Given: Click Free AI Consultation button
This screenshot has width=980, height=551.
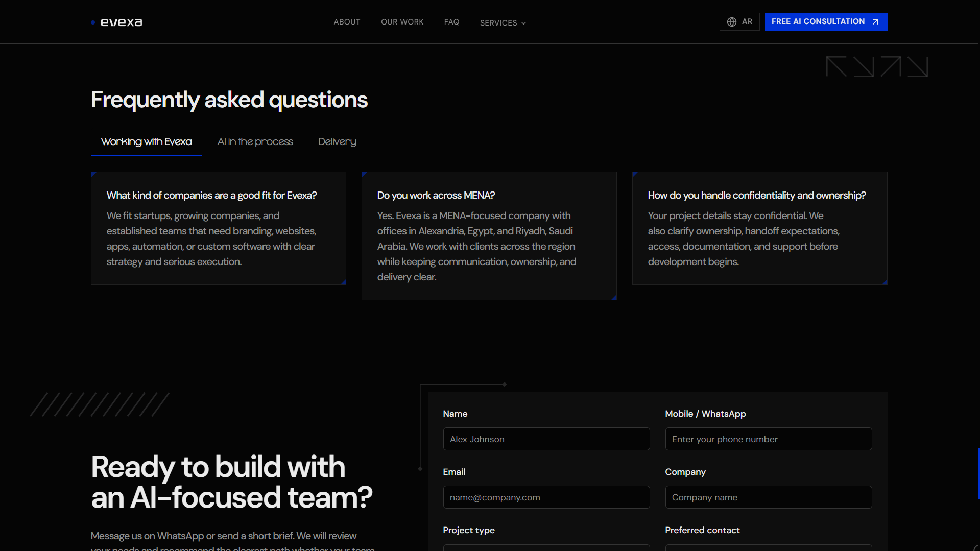Looking at the screenshot, I should (826, 21).
